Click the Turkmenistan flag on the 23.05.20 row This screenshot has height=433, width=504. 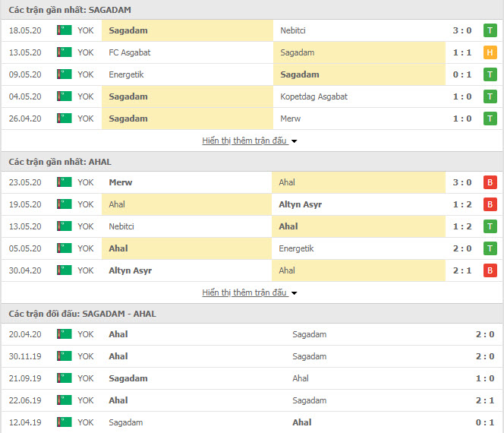(65, 182)
